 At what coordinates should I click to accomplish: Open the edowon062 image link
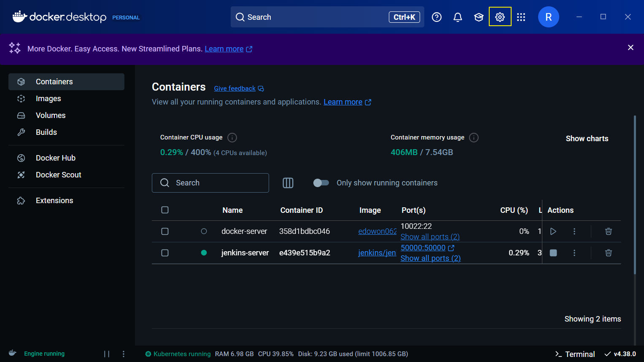point(377,231)
